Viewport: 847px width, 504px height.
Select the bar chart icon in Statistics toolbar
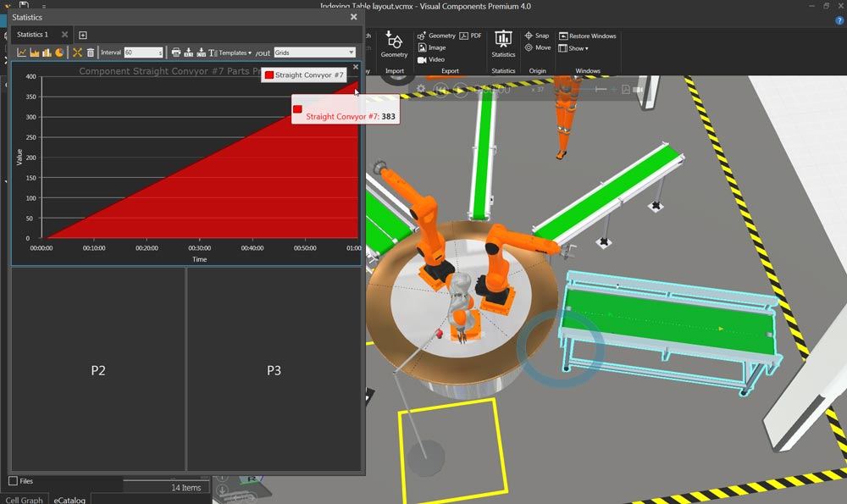[47, 53]
